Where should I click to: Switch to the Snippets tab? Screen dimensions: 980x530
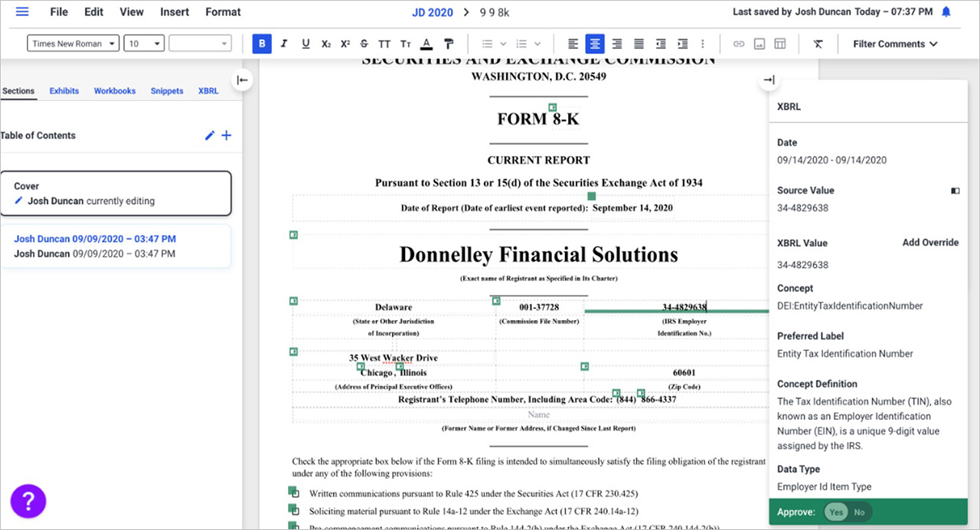(x=167, y=90)
